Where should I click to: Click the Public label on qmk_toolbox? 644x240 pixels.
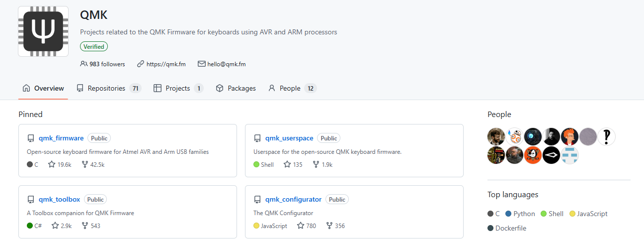tap(95, 199)
